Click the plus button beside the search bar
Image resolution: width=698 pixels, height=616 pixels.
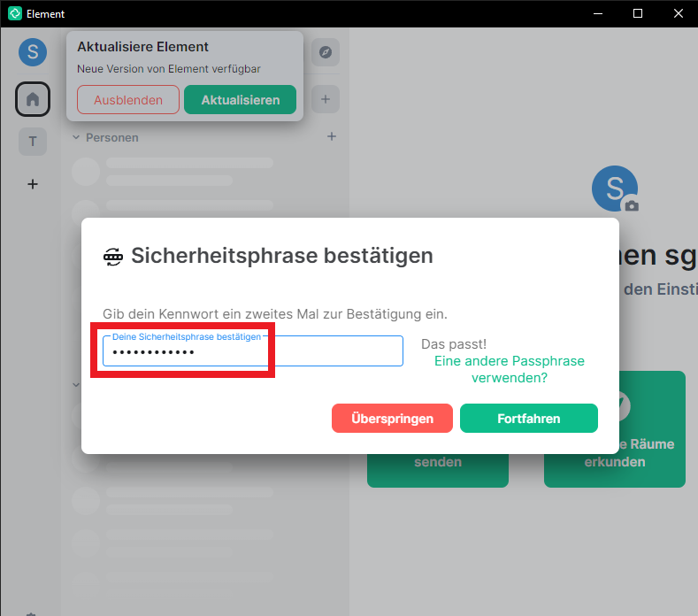click(325, 99)
